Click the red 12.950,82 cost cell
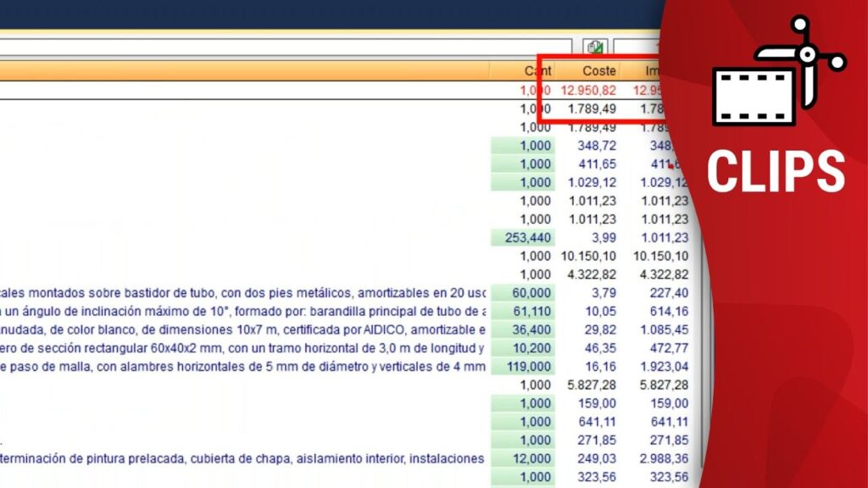Screen dimensions: 868x488 coord(588,90)
